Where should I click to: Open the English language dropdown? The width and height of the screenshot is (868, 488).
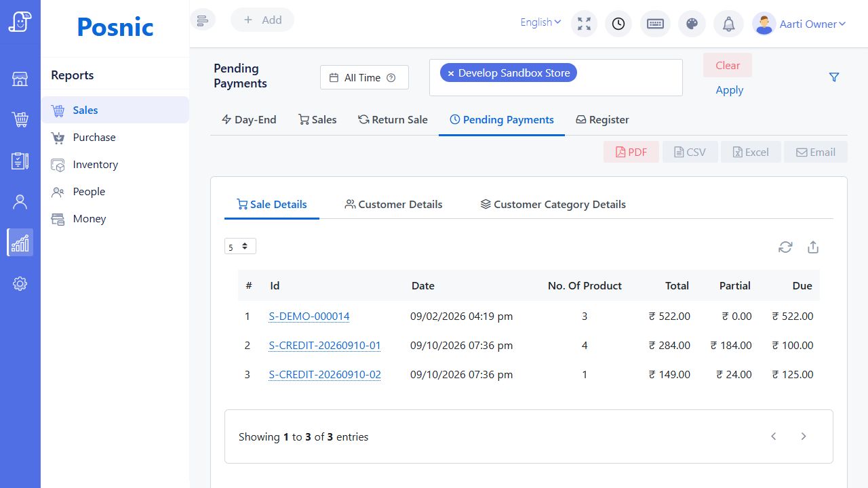(x=540, y=22)
